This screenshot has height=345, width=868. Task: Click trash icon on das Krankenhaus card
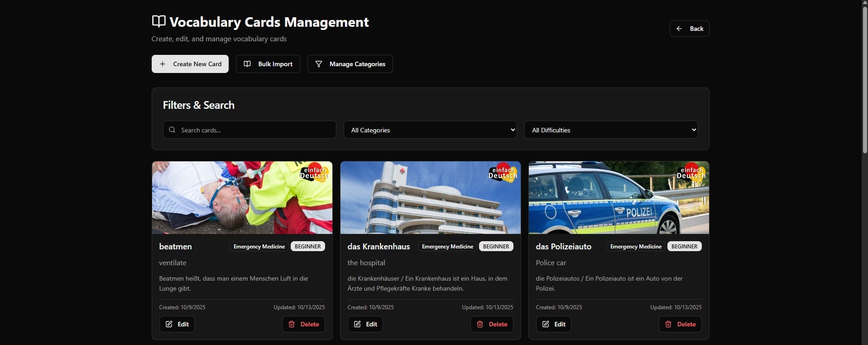click(x=480, y=324)
